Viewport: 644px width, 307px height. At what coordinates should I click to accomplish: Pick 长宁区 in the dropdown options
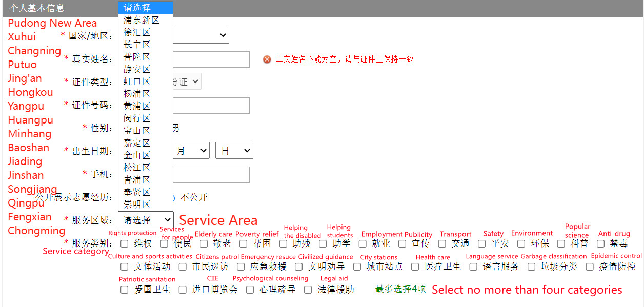[146, 45]
